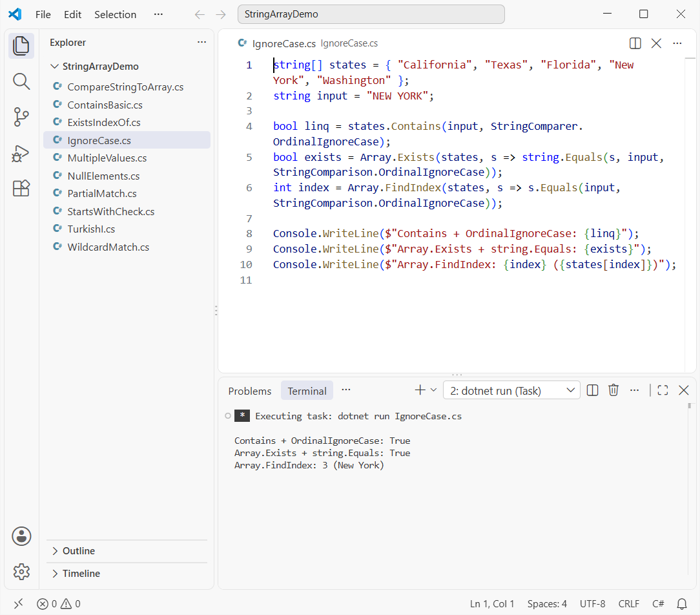Viewport: 700px width, 615px height.
Task: Open the Accounts icon in activity bar
Action: [21, 536]
